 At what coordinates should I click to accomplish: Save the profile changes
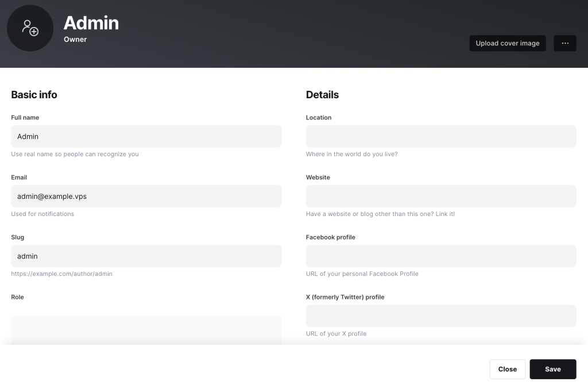click(552, 369)
